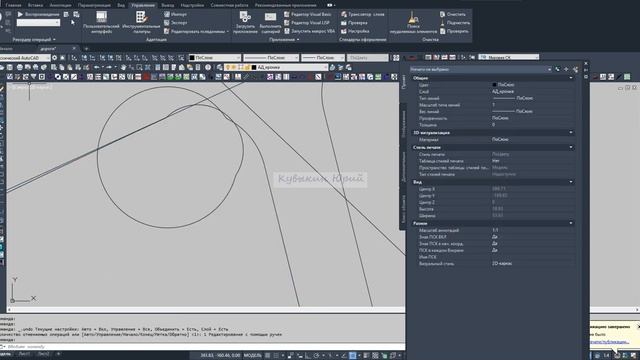Click the Цвет property value
Screen dimensions: 640x360
[532, 85]
